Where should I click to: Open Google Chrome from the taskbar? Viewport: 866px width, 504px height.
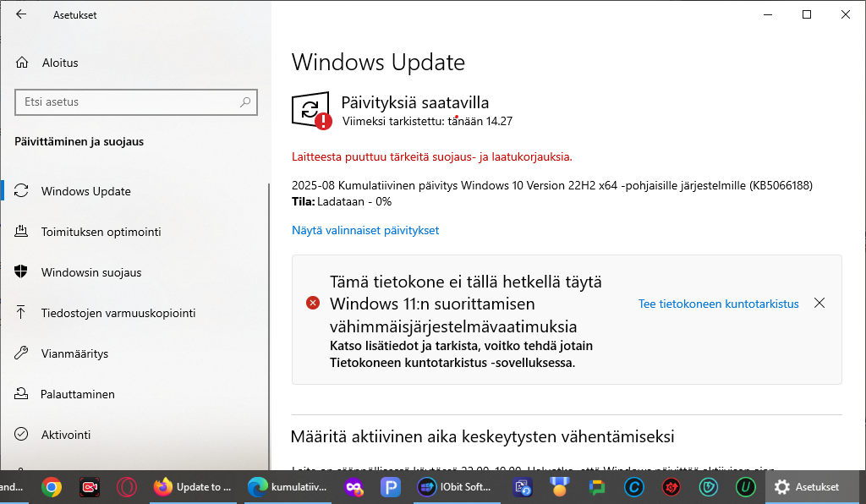tap(52, 487)
